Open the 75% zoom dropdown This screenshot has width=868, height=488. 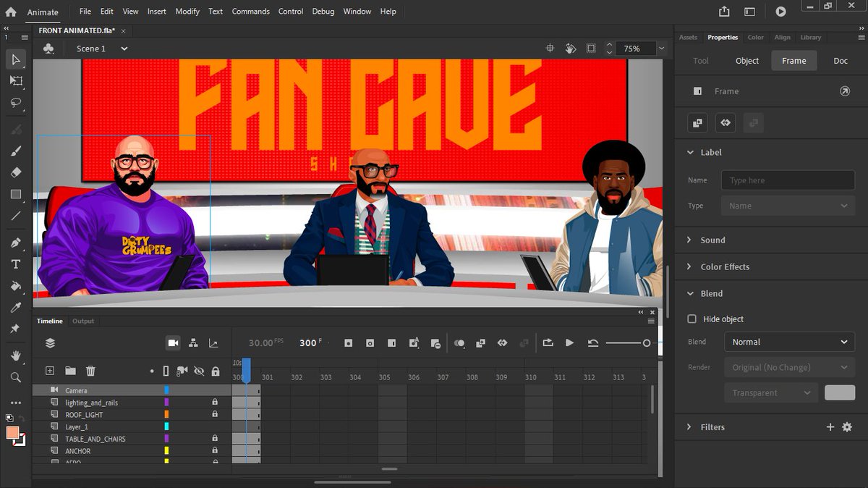[661, 49]
